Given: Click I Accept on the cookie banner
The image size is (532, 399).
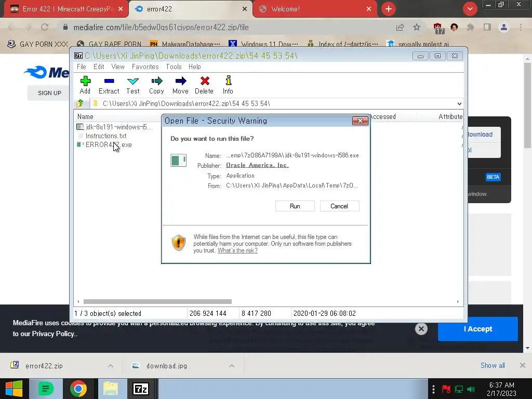Looking at the screenshot, I should pos(478,329).
